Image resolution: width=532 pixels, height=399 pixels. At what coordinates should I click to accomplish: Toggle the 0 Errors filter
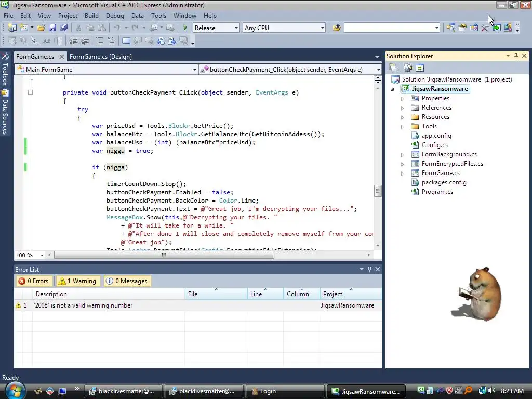[x=34, y=281]
